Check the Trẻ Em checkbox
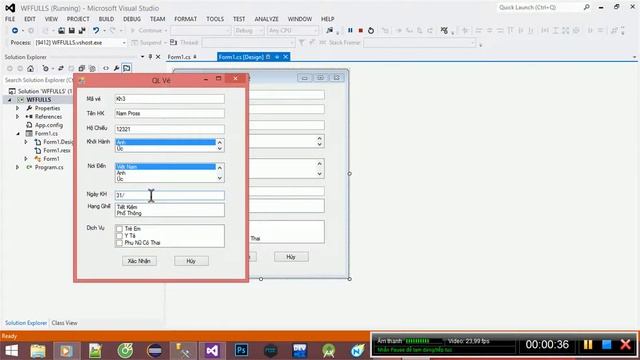 [x=119, y=229]
